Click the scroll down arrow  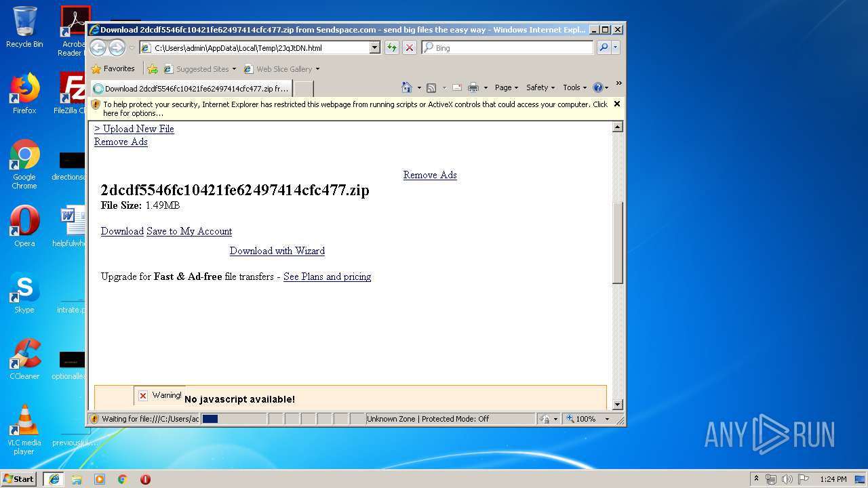tap(617, 405)
